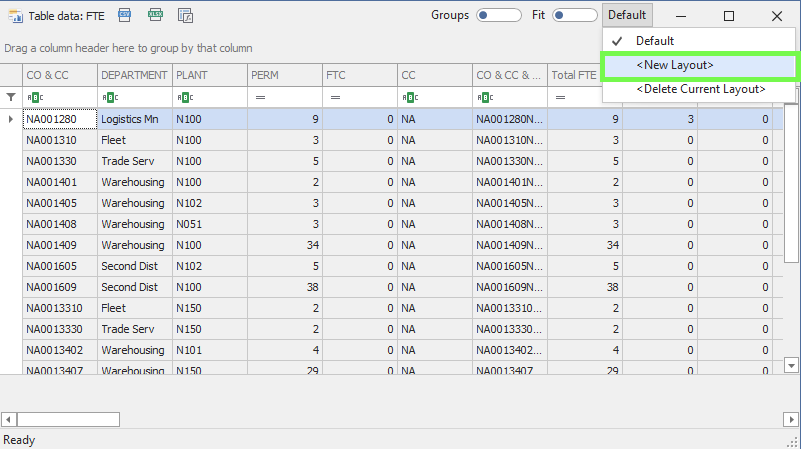Click the horizontal scrollbar right arrow
Screen dimensions: 802x449
click(791, 419)
